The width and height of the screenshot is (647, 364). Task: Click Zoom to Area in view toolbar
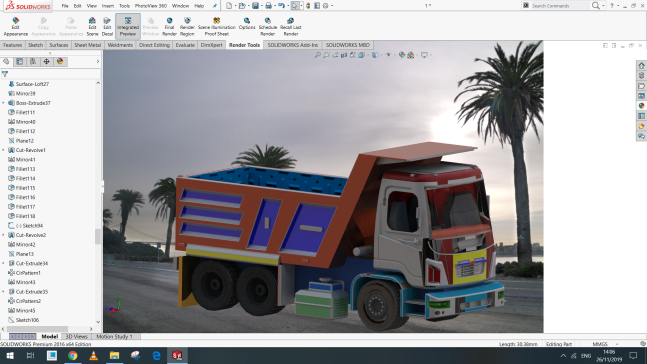pos(326,55)
